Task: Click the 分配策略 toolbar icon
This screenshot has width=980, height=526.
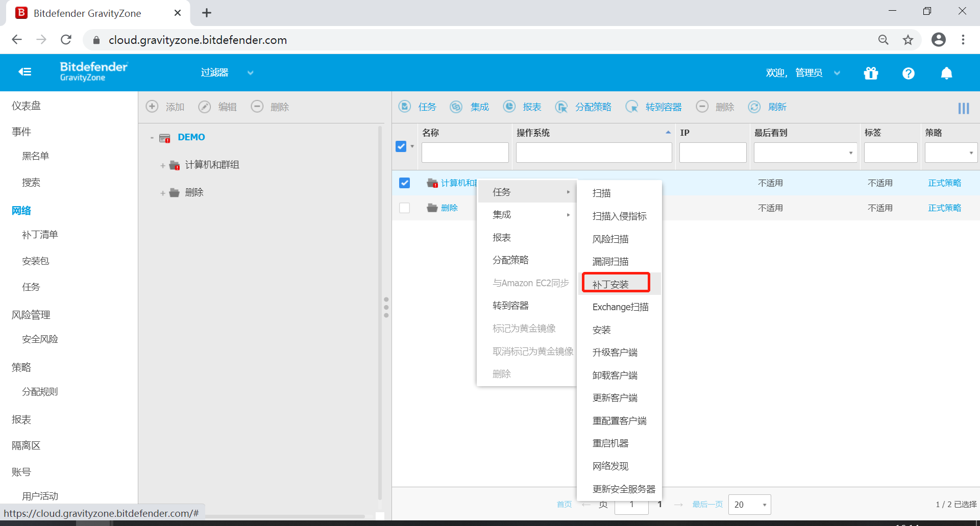Action: pos(561,107)
